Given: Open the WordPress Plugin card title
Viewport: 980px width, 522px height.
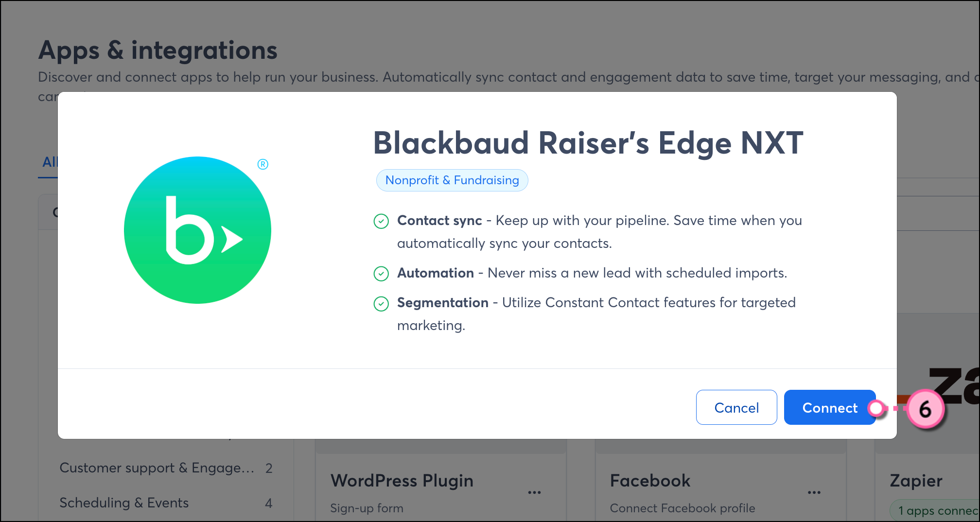Looking at the screenshot, I should tap(402, 481).
